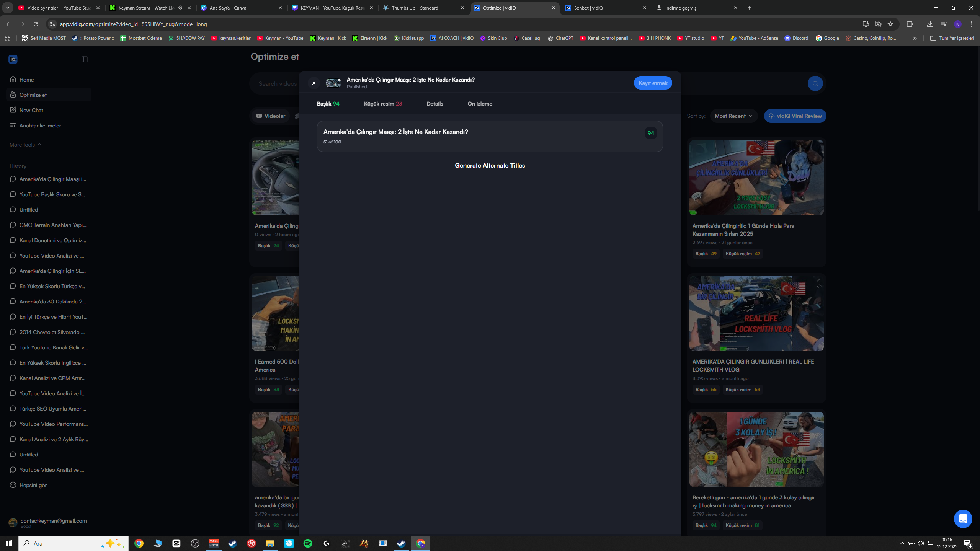Show more bookmarks with the chevron

pos(915,38)
